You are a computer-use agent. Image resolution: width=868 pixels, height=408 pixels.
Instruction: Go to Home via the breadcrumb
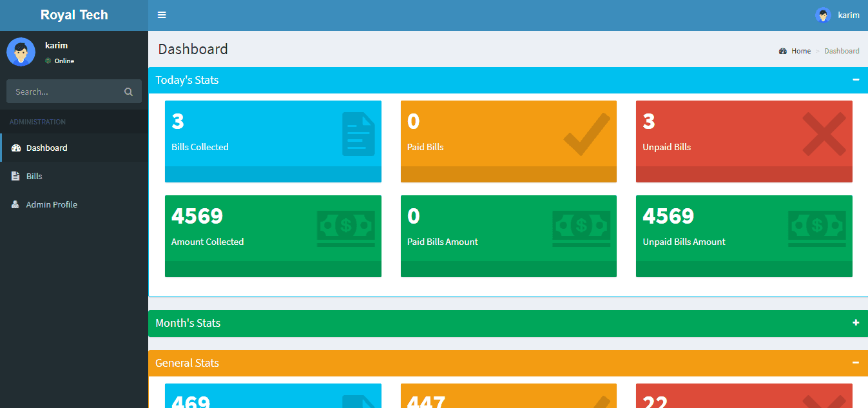[x=801, y=51]
